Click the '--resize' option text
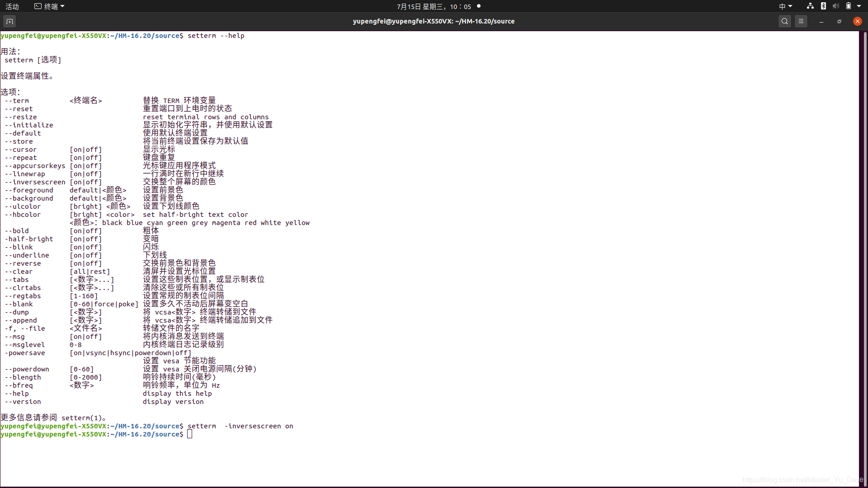This screenshot has width=868, height=488. (x=21, y=117)
